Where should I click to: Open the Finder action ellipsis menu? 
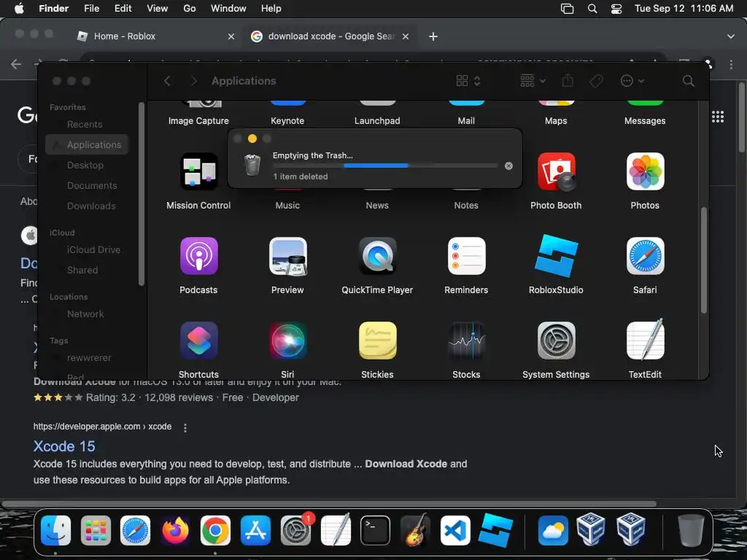point(632,81)
